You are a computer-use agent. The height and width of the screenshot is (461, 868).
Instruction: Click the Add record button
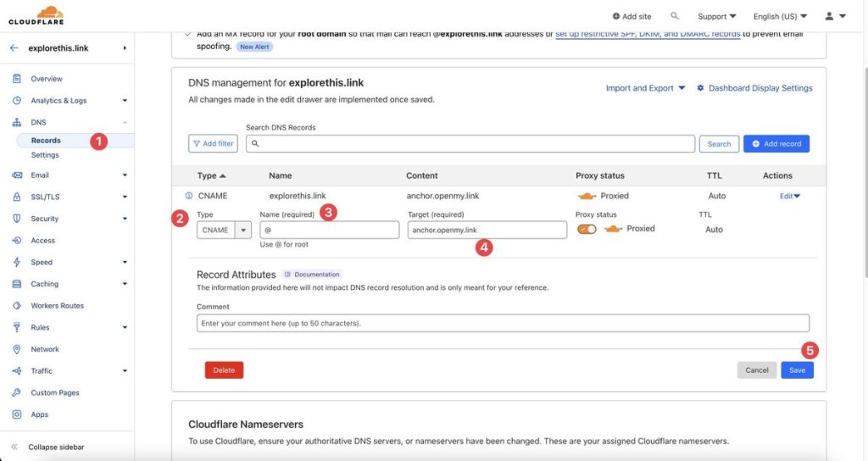click(776, 144)
